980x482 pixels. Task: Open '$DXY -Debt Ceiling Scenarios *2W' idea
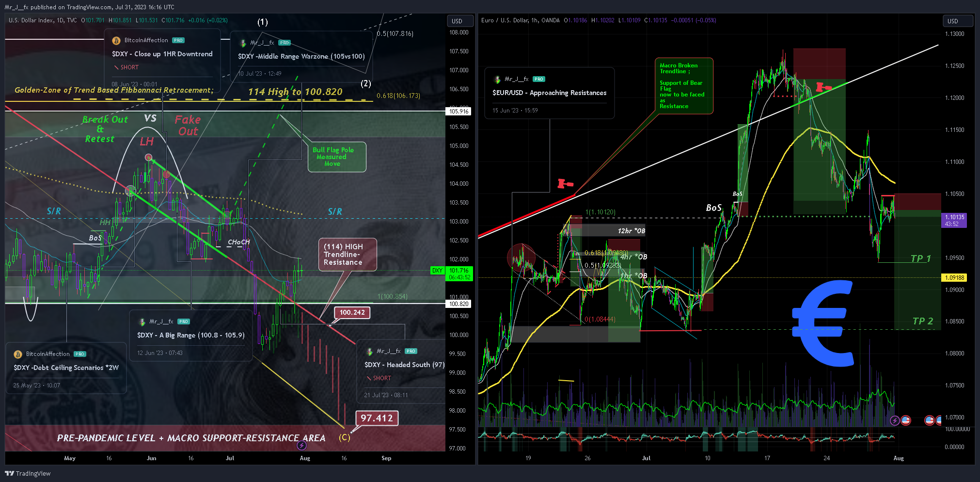click(66, 368)
